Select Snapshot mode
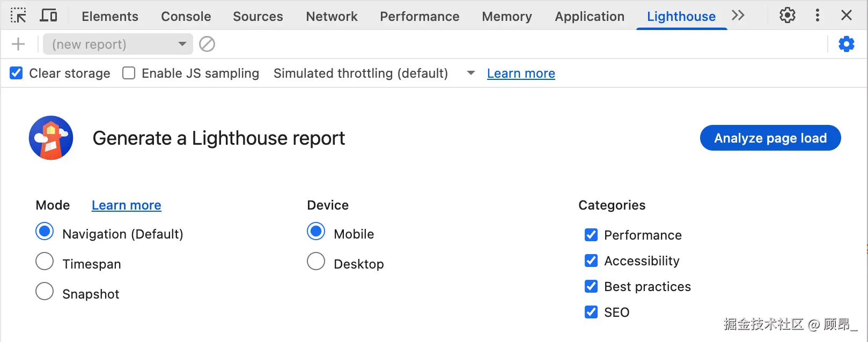This screenshot has width=868, height=342. tap(45, 292)
